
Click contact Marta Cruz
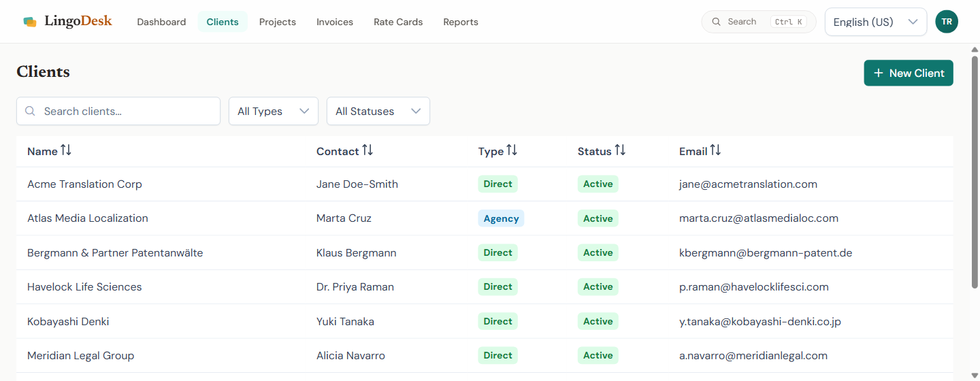[x=344, y=218]
